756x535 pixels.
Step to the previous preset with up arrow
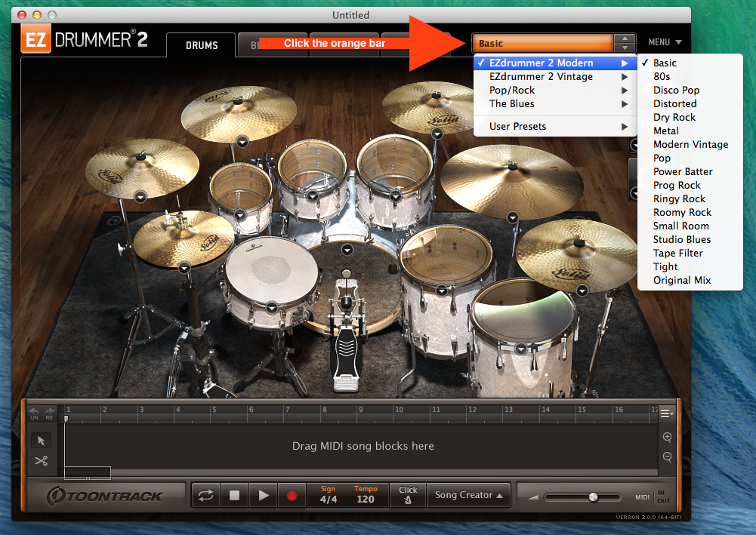(x=625, y=38)
